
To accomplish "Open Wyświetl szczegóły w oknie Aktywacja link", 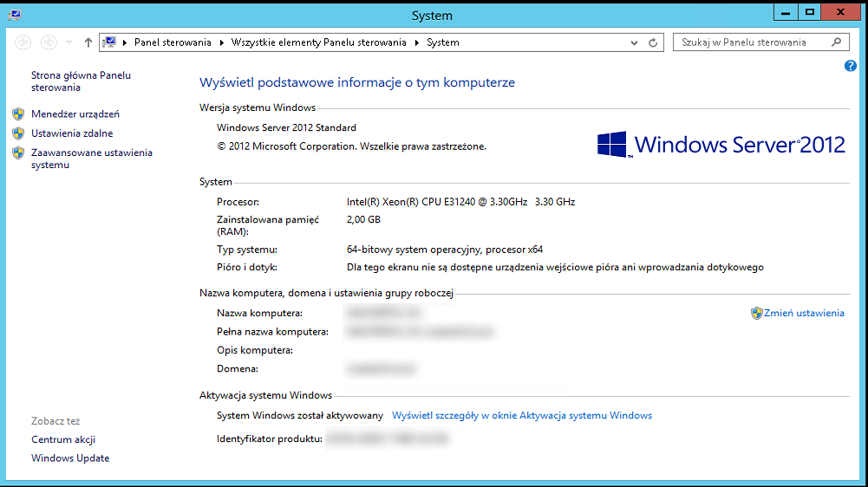I will click(522, 416).
